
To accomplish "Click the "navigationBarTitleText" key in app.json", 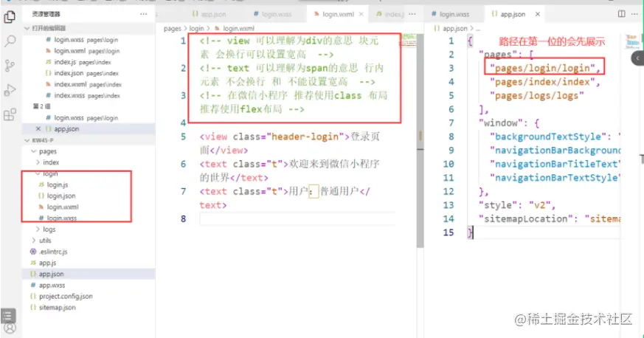I will point(555,164).
